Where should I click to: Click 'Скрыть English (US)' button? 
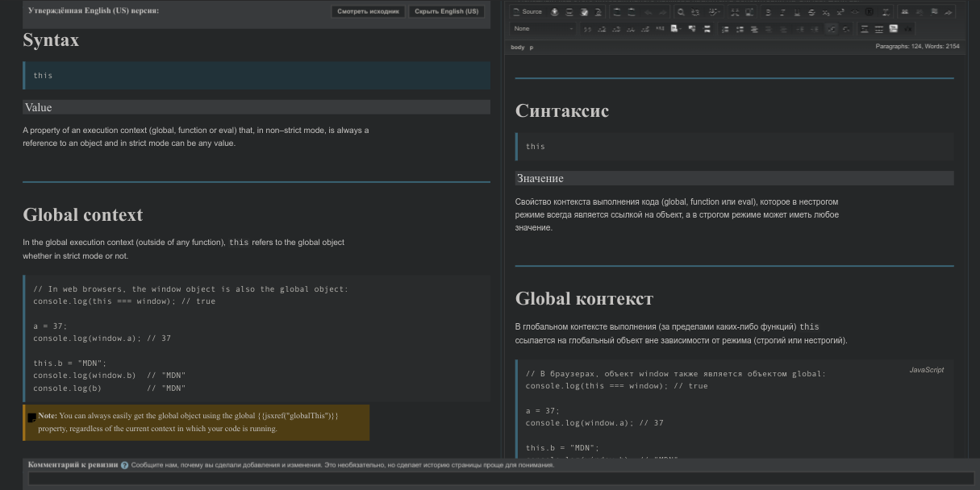(x=446, y=11)
